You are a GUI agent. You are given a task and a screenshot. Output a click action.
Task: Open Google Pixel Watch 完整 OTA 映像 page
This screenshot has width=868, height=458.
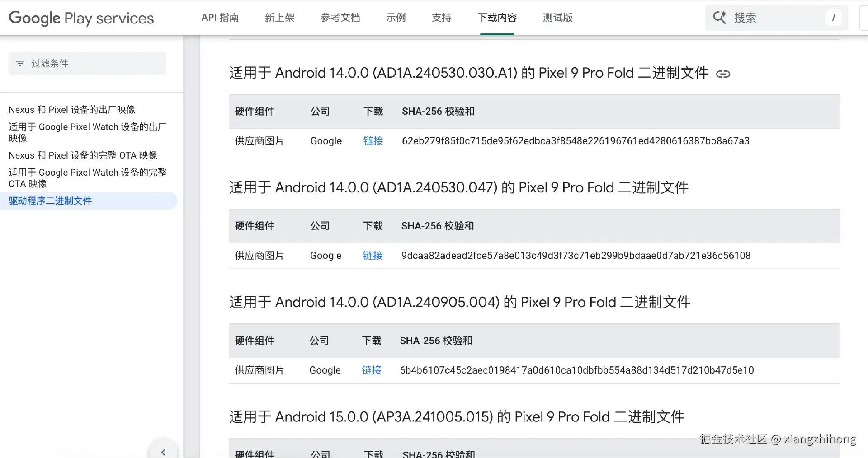(x=88, y=178)
